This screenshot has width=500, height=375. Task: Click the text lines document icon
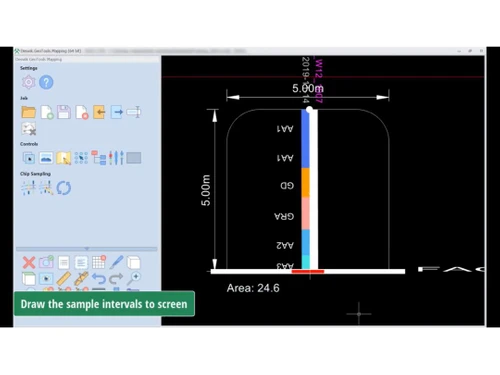(x=81, y=263)
